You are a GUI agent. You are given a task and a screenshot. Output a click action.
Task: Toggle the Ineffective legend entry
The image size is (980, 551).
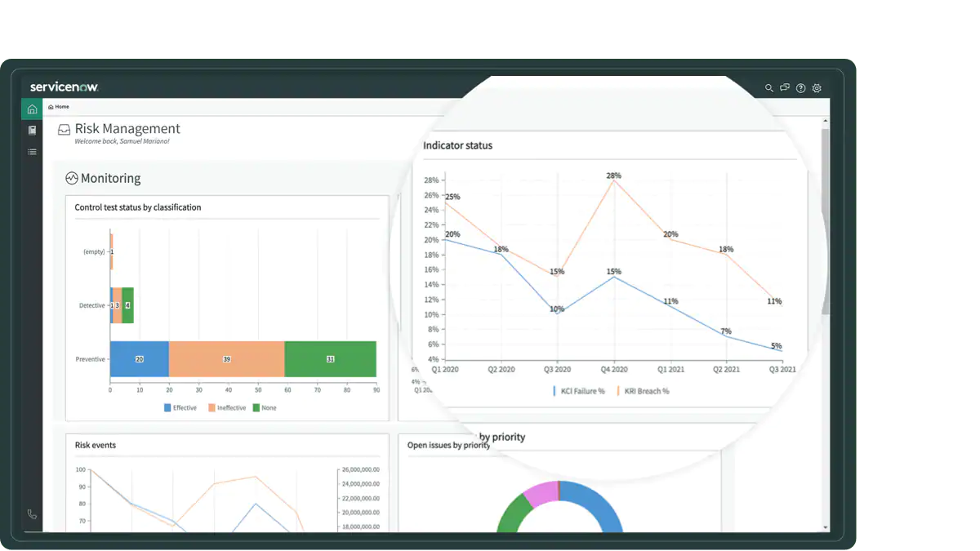click(227, 407)
